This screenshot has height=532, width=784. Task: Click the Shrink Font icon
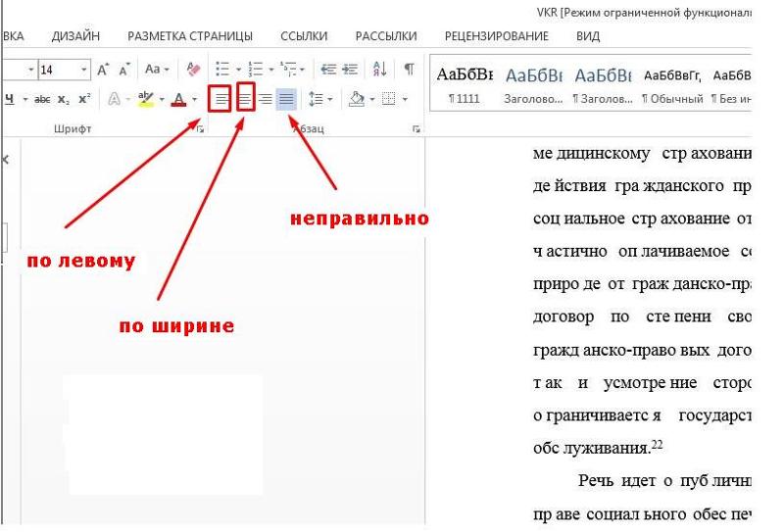coord(124,69)
